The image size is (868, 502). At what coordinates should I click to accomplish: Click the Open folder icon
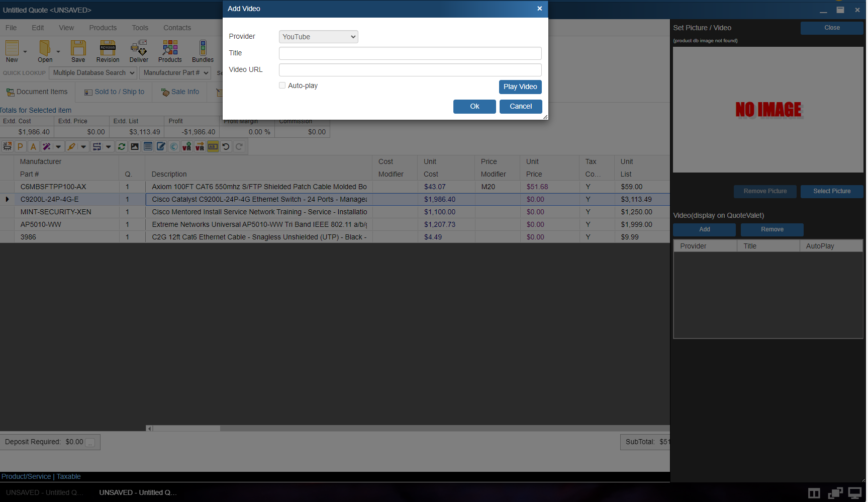click(45, 48)
